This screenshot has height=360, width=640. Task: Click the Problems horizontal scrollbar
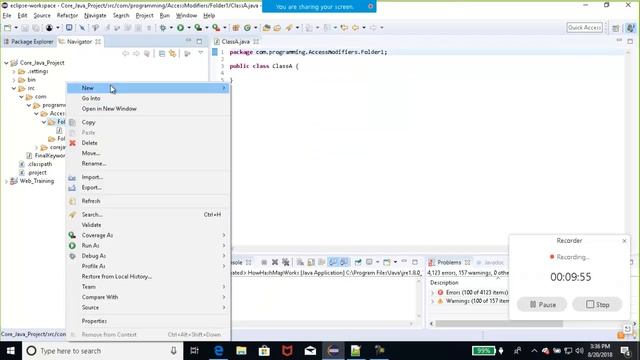[499, 324]
